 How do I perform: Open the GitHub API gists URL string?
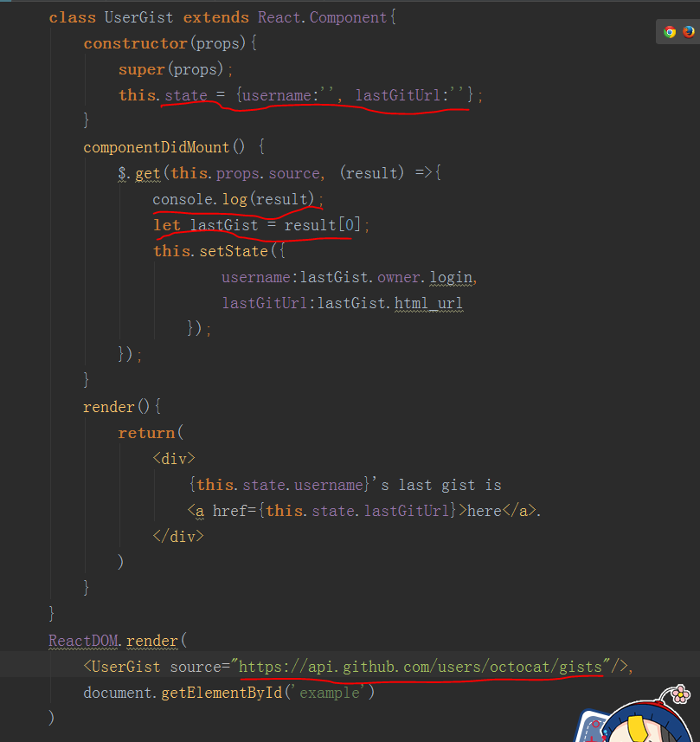420,666
